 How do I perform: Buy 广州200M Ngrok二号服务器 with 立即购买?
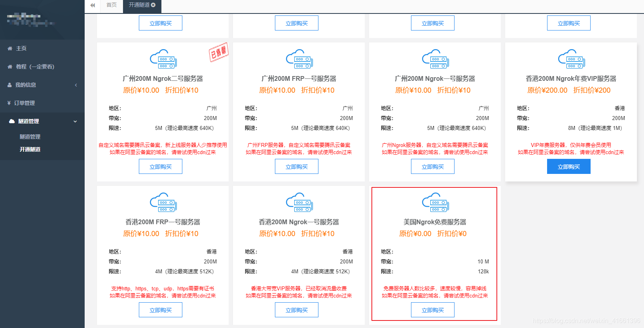click(x=161, y=166)
